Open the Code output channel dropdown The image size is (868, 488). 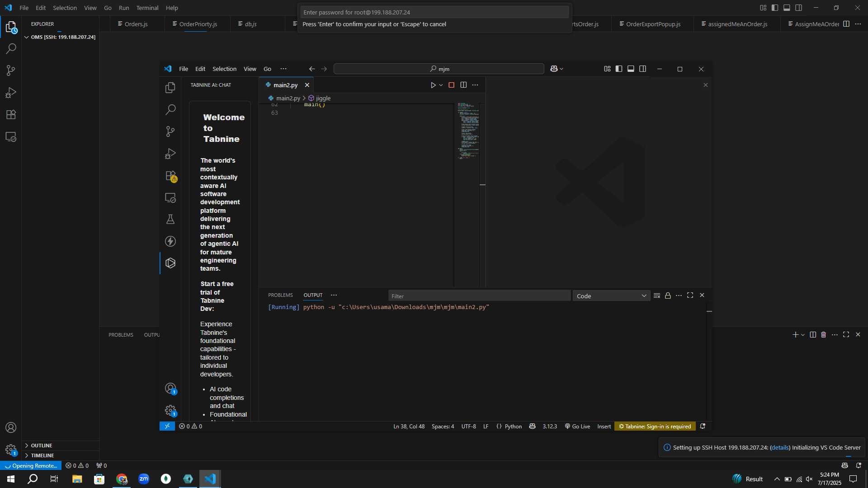click(x=611, y=296)
